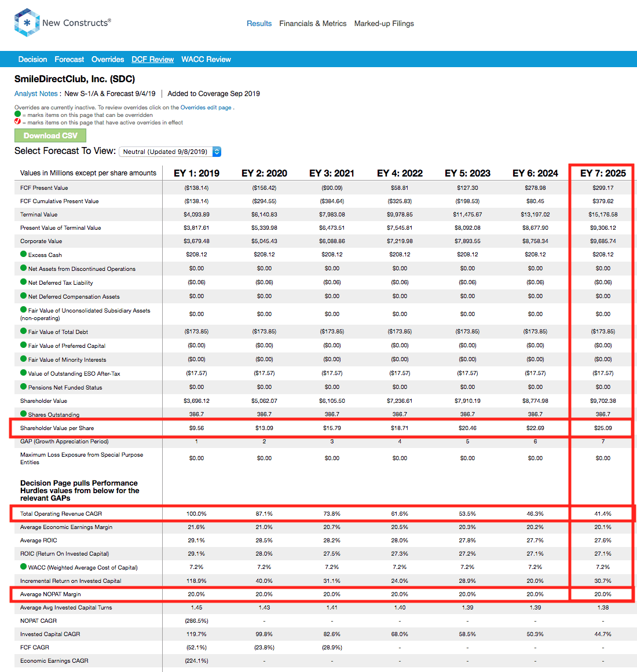Open the Select Forecast To View dropdown

pos(170,152)
